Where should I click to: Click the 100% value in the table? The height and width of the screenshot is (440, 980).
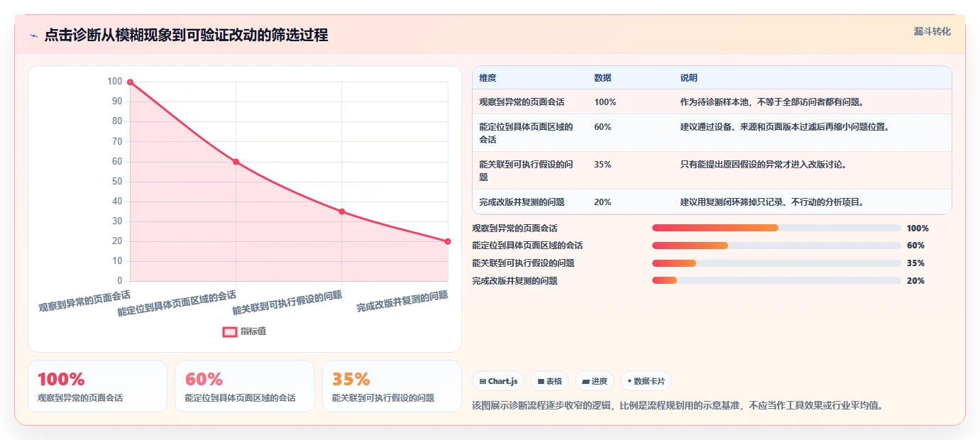[x=605, y=102]
